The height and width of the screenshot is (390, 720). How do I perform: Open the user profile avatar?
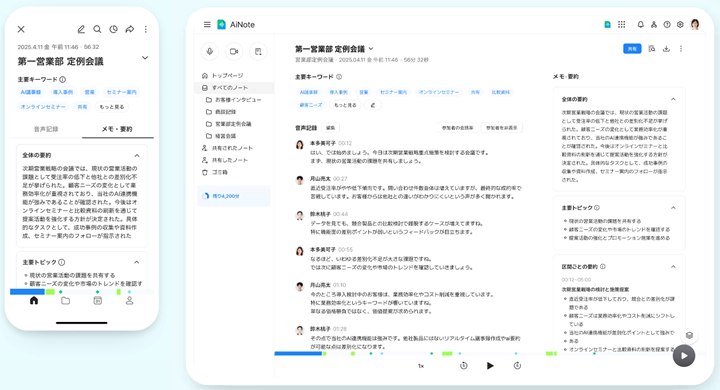pyautogui.click(x=695, y=25)
